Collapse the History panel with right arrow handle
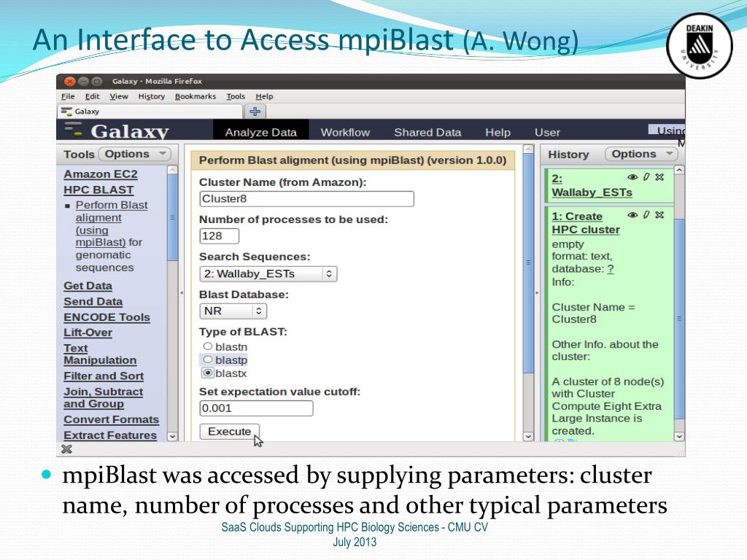The image size is (747, 560). (537, 293)
